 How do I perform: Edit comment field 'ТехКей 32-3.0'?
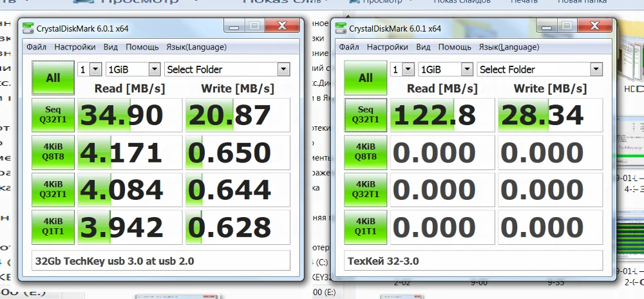[473, 261]
